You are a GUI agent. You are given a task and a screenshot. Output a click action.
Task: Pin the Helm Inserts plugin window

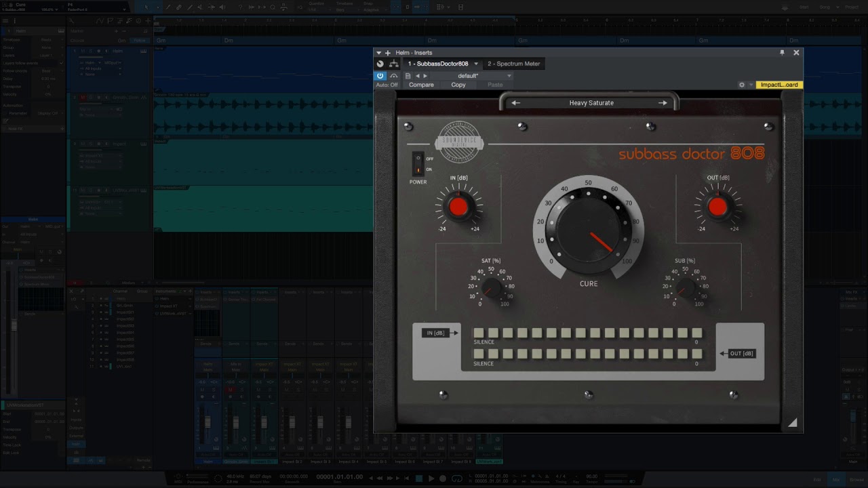coord(782,53)
